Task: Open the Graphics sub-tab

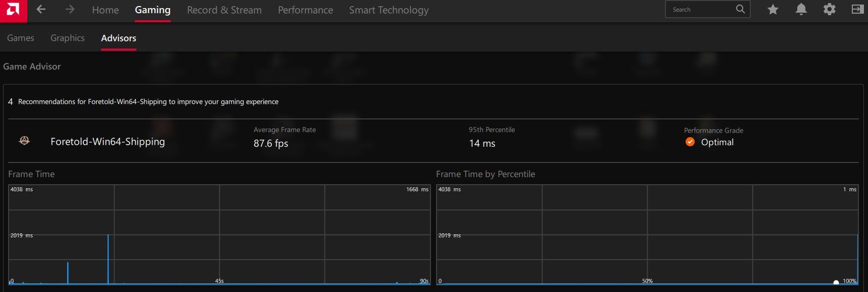Action: (x=68, y=38)
